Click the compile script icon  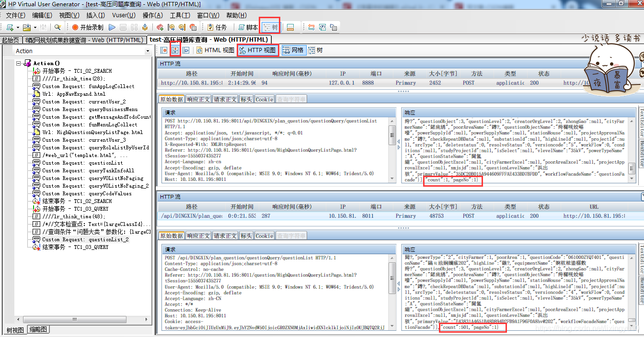coord(144,27)
